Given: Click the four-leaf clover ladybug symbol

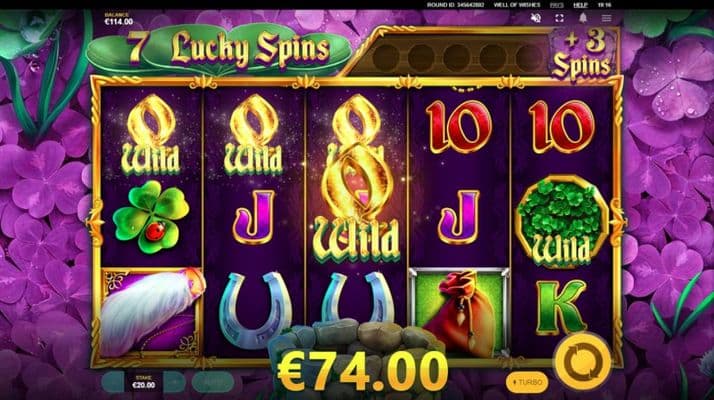Looking at the screenshot, I should pyautogui.click(x=151, y=217).
